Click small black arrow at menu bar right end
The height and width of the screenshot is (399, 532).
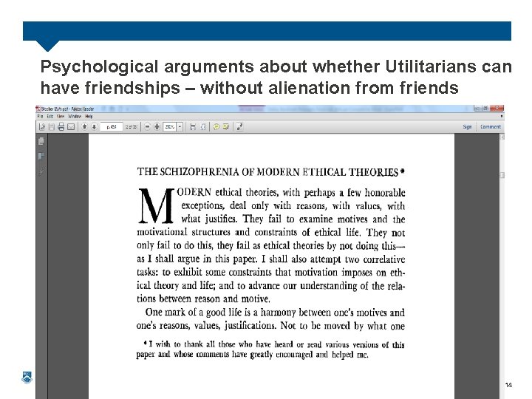click(x=502, y=117)
